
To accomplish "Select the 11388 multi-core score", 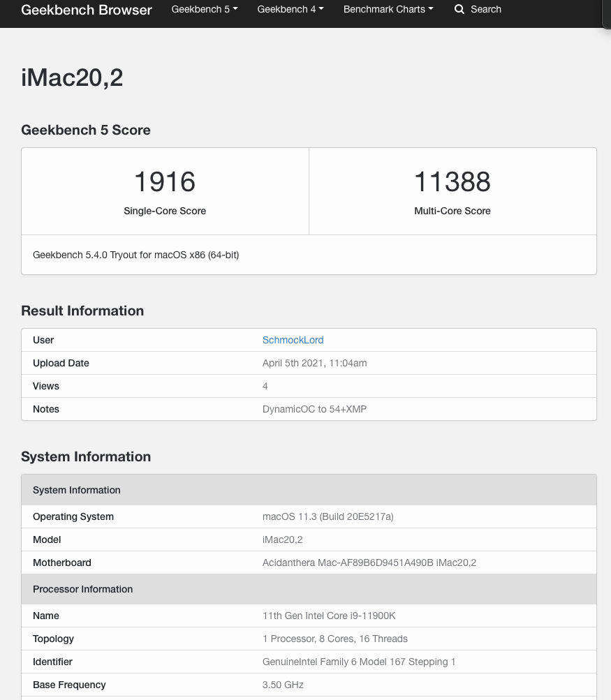I will (452, 181).
